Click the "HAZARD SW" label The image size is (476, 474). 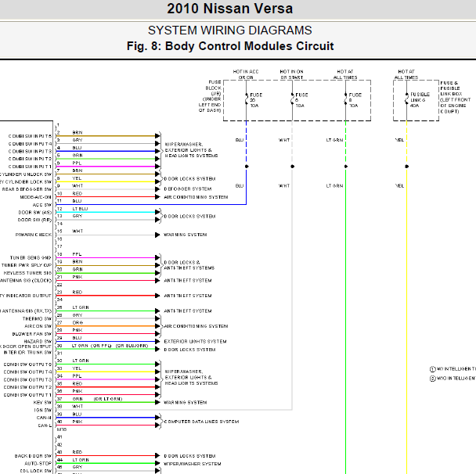pyautogui.click(x=38, y=342)
